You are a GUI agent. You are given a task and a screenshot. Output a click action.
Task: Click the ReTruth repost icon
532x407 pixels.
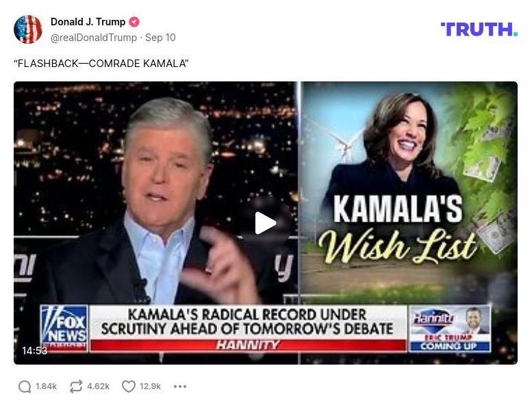pyautogui.click(x=76, y=386)
